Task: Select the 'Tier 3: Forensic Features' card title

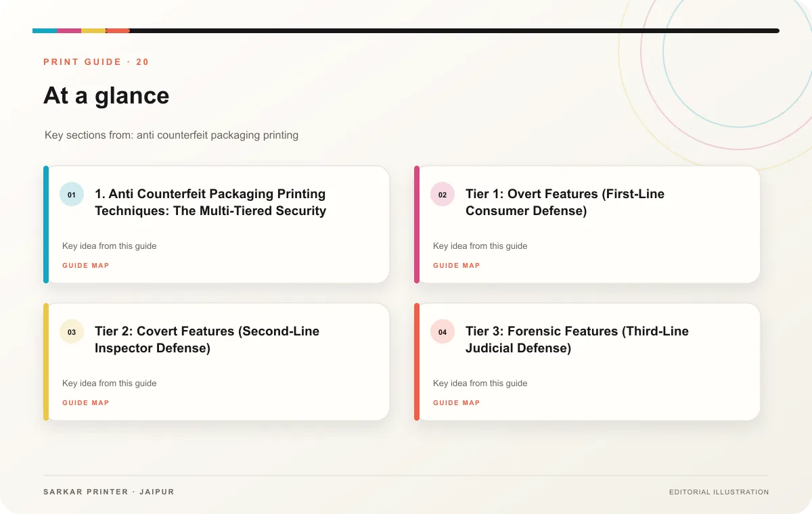Action: 577,340
